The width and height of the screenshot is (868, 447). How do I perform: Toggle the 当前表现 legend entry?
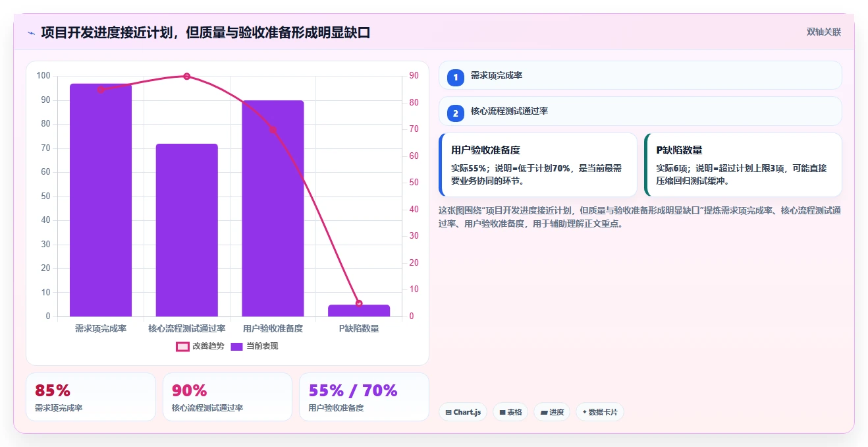coord(254,346)
